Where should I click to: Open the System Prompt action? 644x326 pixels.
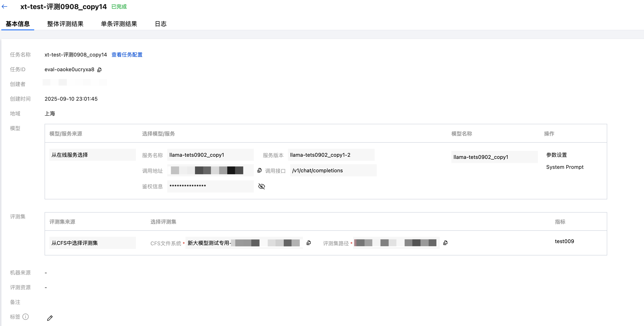(565, 167)
